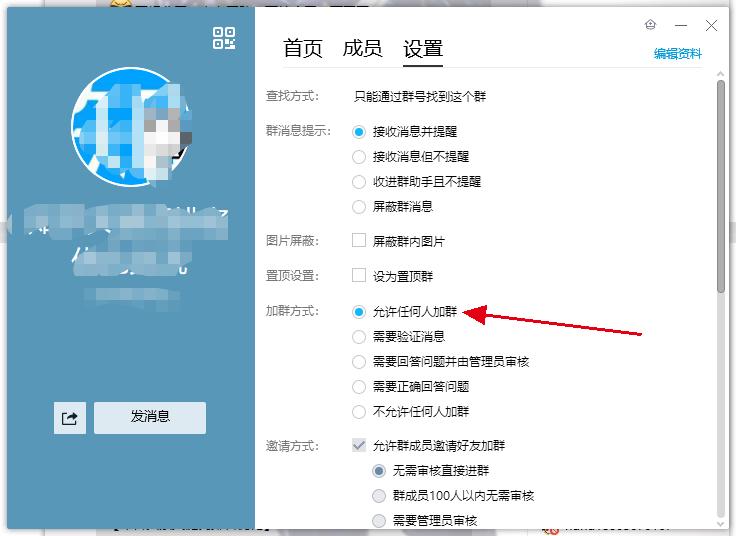Click the scrollbar up arrow
The height and width of the screenshot is (536, 736).
[721, 74]
